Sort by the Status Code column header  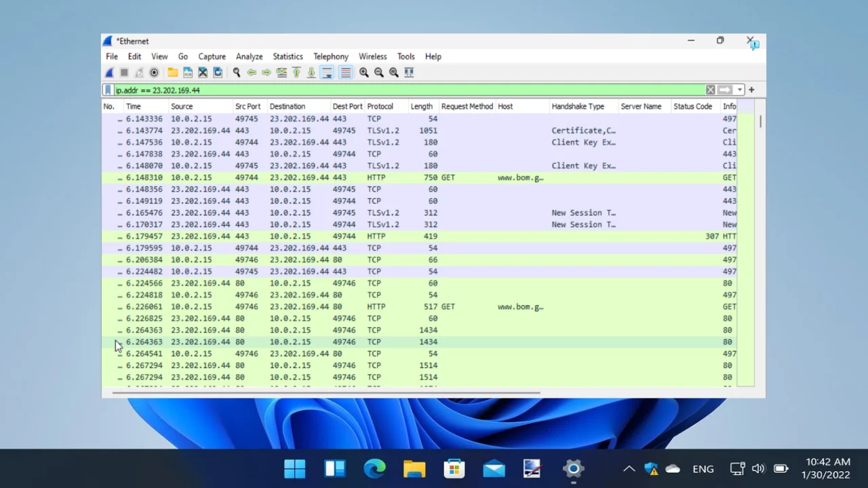695,106
